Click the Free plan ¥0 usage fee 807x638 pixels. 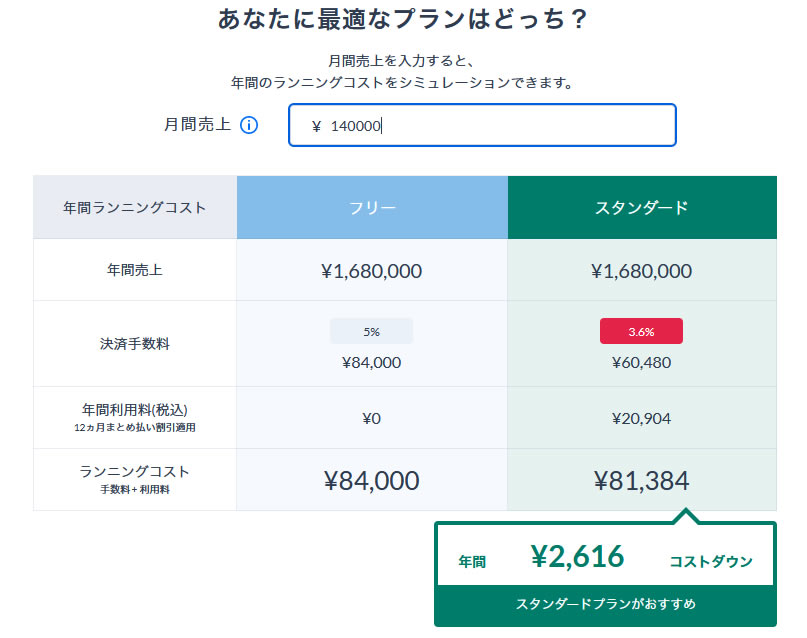[x=372, y=418]
